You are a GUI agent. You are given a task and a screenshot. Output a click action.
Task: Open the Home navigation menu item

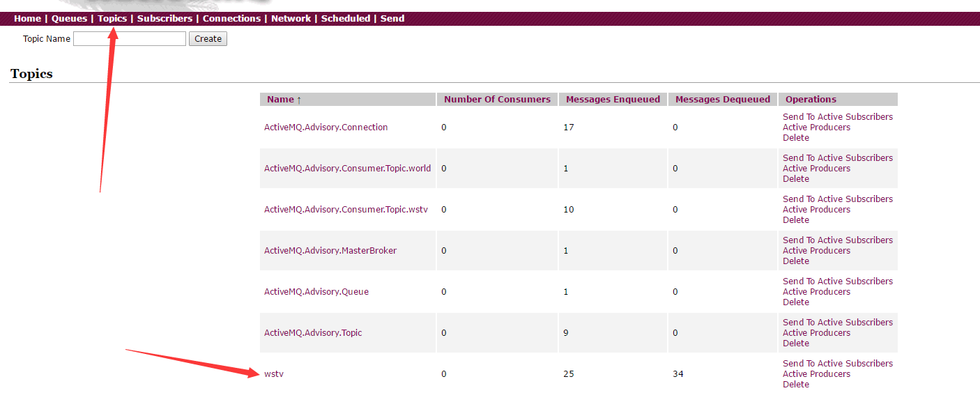27,19
